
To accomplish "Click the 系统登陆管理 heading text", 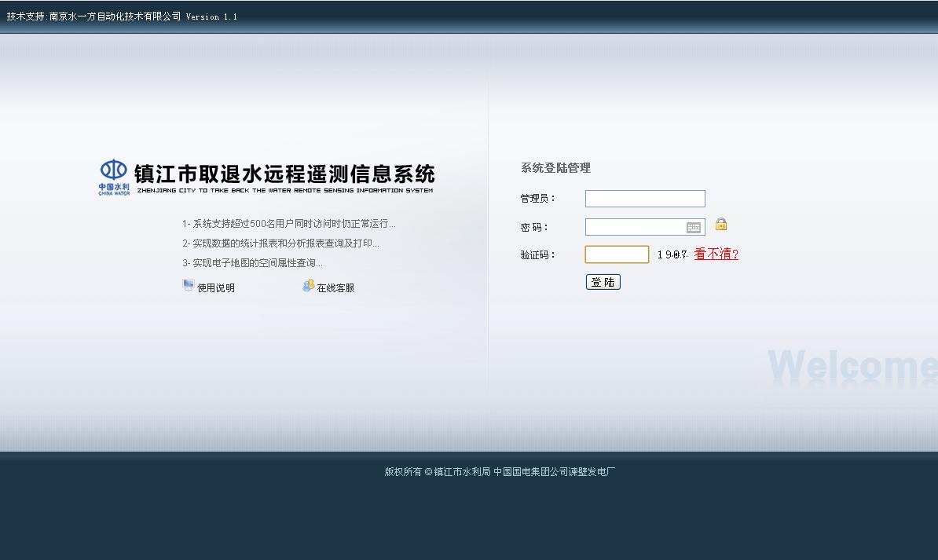I will pyautogui.click(x=555, y=168).
